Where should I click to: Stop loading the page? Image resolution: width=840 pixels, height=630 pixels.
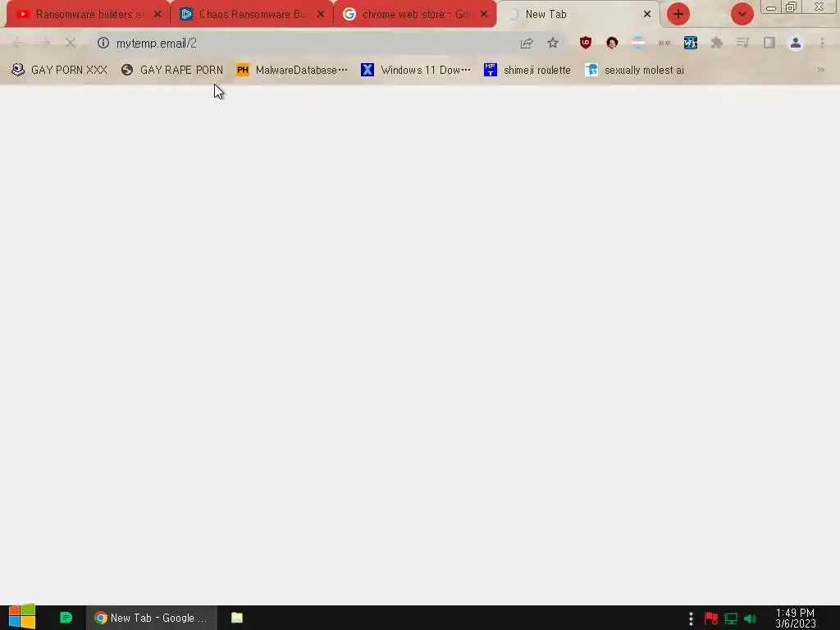pos(71,43)
